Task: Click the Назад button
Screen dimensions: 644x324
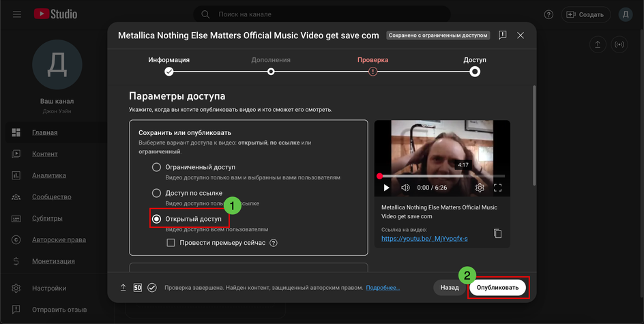Action: [x=450, y=287]
